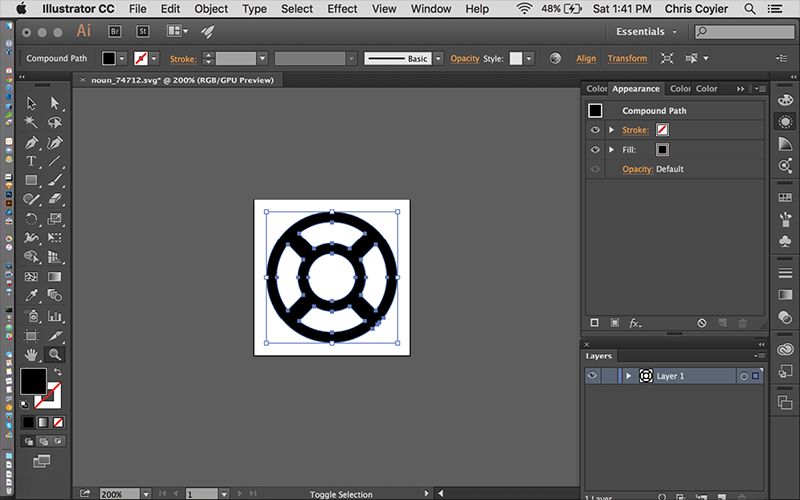The image size is (800, 500).
Task: Hide Layer 1 using eye icon
Action: 593,376
